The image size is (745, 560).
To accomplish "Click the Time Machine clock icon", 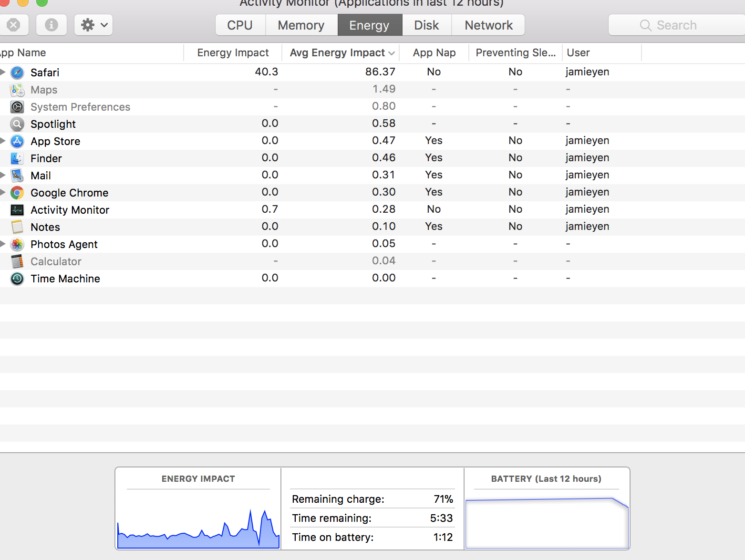I will tap(17, 279).
